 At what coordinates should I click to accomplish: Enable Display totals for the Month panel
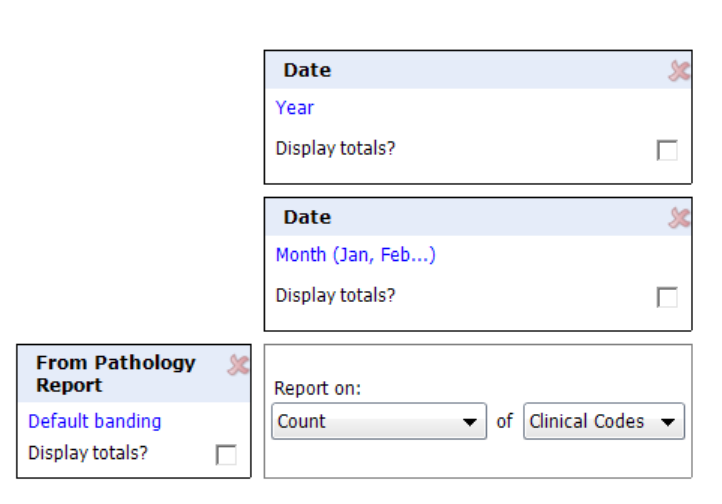click(x=667, y=297)
